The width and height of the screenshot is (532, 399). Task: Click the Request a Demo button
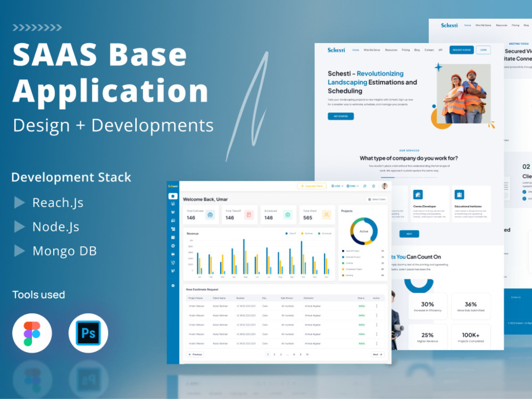coord(462,50)
